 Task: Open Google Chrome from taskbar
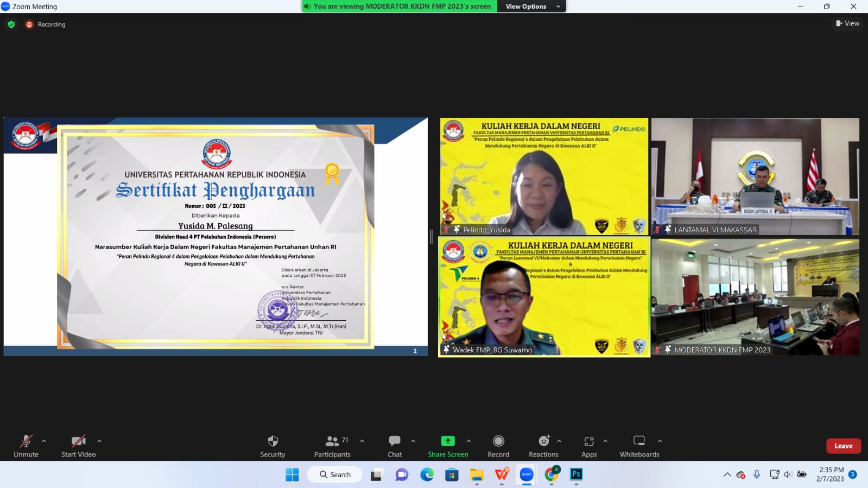point(552,475)
